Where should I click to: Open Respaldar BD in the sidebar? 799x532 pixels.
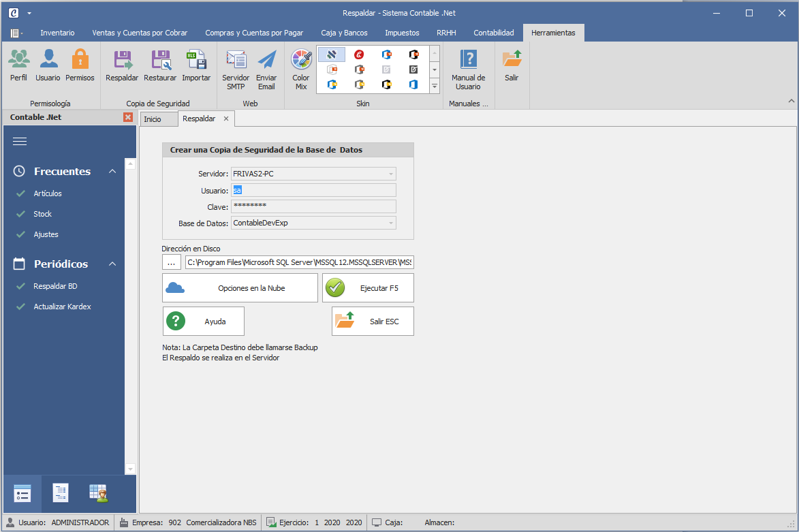coord(56,286)
